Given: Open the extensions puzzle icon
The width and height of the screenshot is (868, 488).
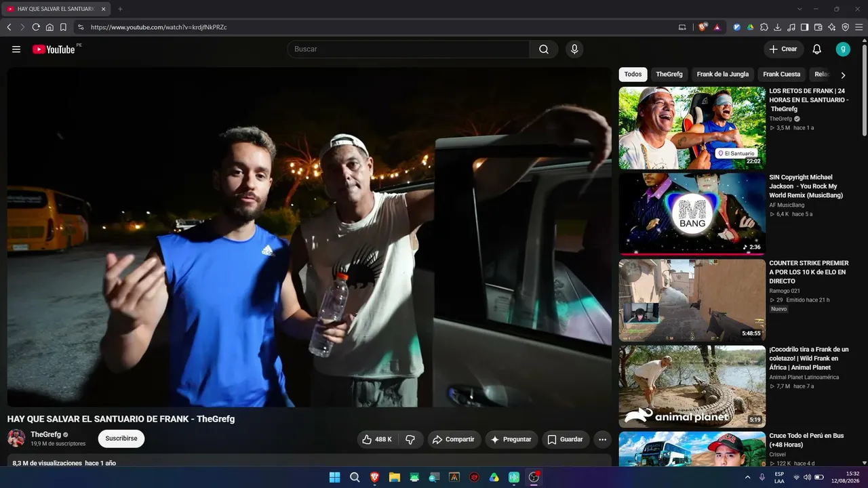Looking at the screenshot, I should [x=764, y=27].
